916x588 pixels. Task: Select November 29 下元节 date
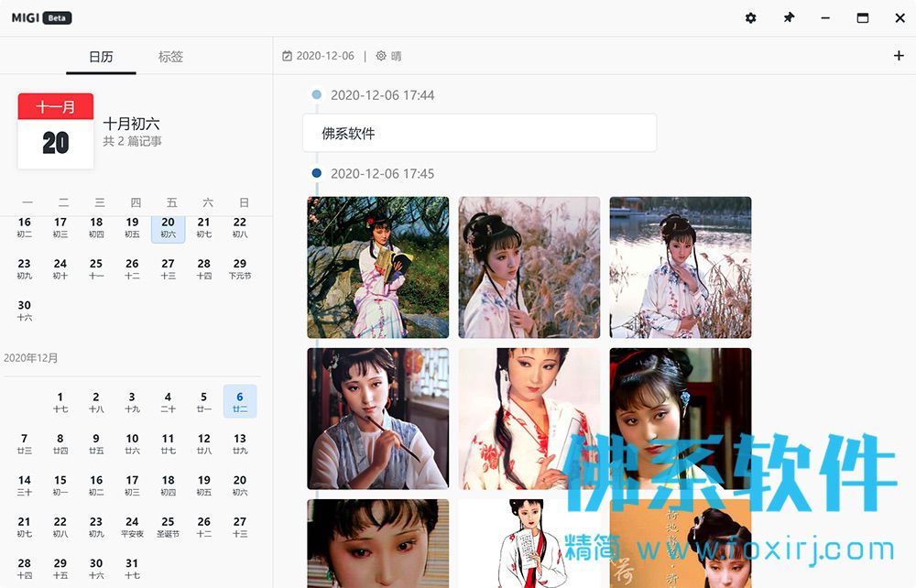tap(240, 268)
